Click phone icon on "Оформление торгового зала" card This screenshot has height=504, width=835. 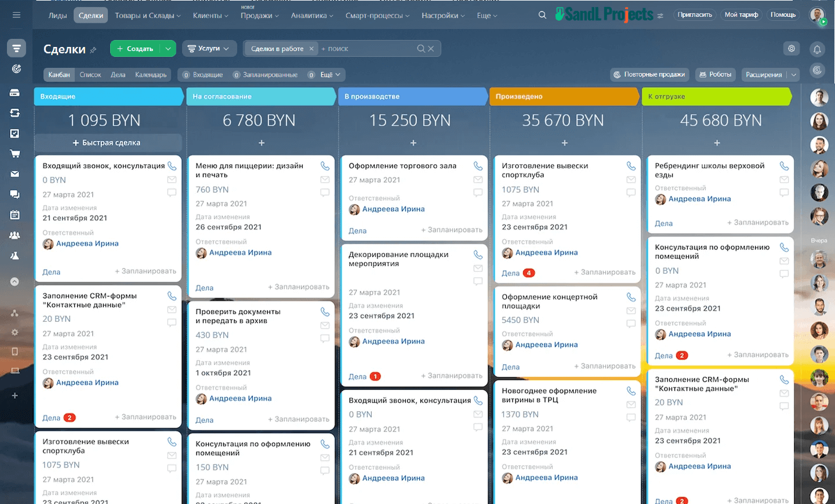point(478,166)
